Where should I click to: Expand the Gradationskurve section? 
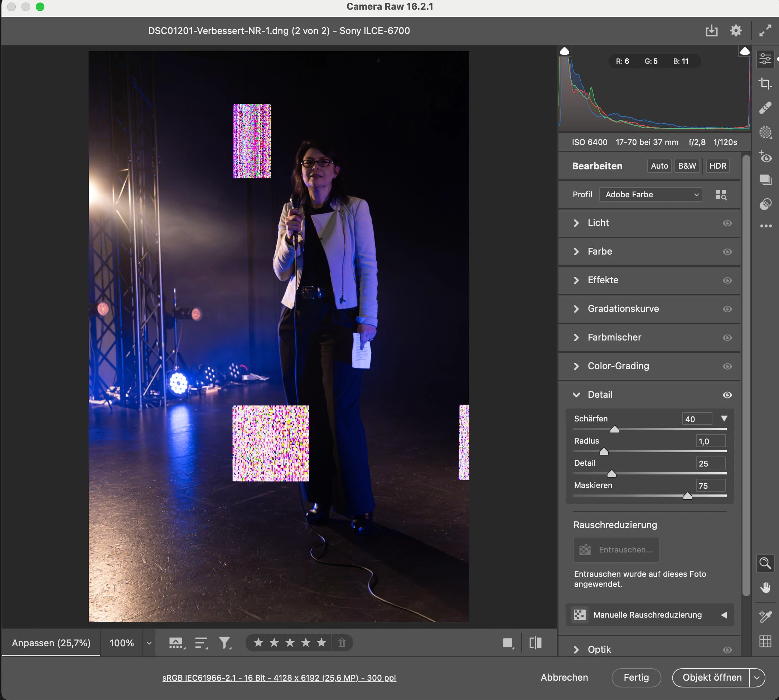click(623, 309)
